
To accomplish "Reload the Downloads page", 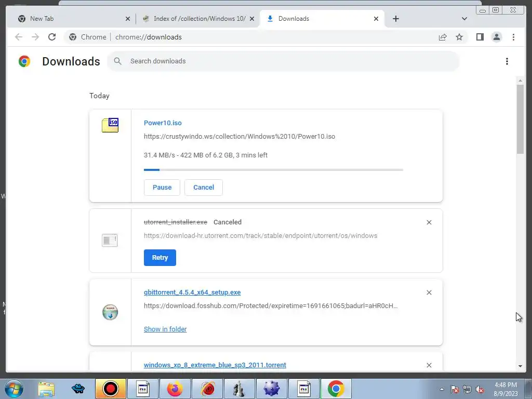I will 52,37.
